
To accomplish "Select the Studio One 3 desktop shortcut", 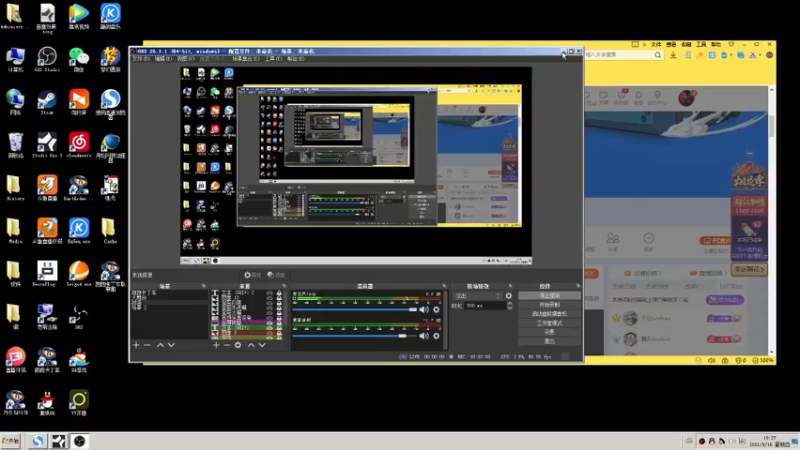I will click(x=47, y=145).
